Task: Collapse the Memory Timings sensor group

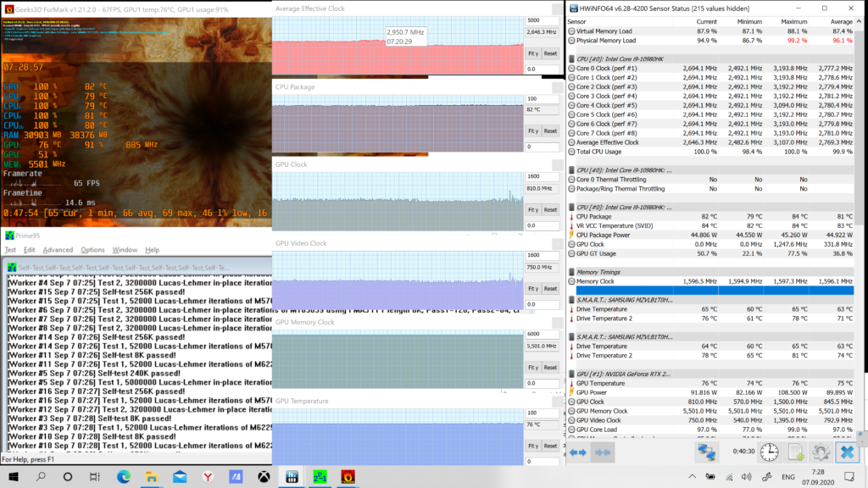Action: [x=598, y=272]
